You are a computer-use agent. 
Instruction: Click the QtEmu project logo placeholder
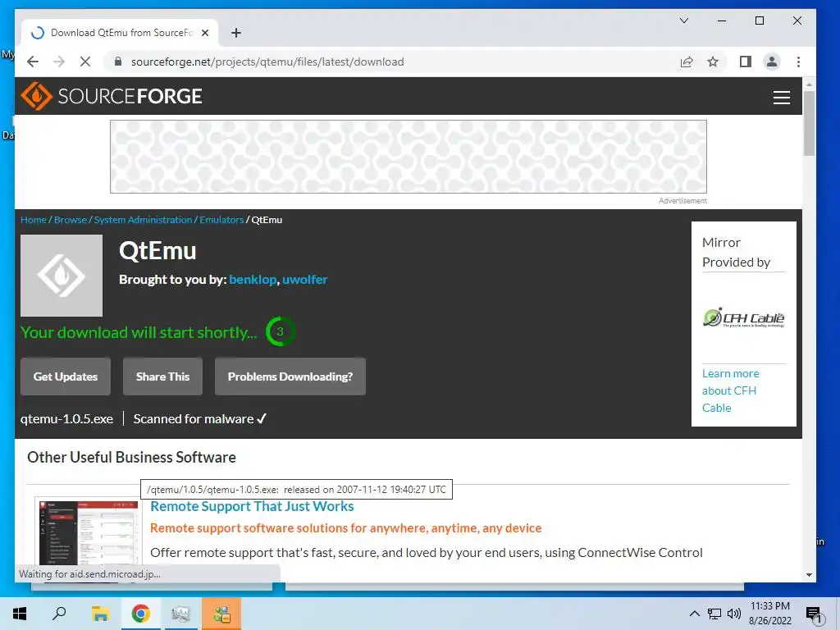(62, 276)
